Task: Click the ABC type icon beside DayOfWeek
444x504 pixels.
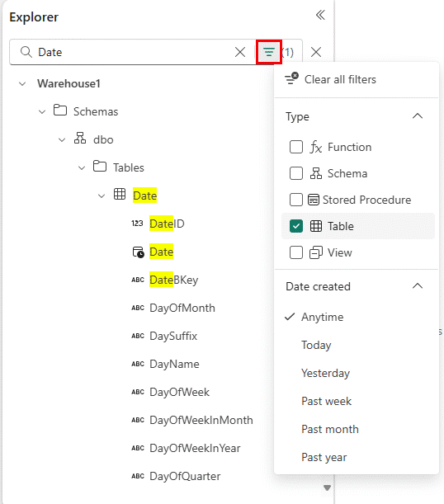Action: 138,392
